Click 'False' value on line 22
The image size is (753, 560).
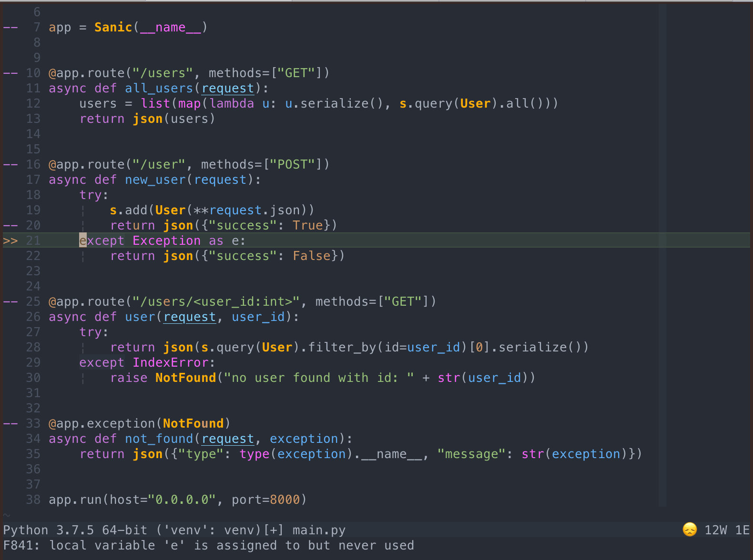click(x=312, y=256)
